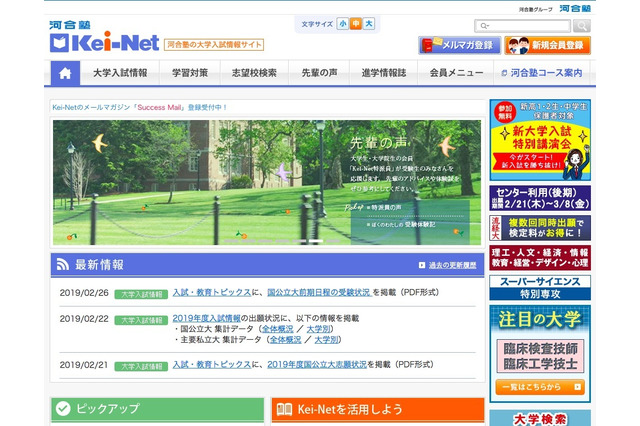Click the 一覧はこちらから button
Screen dimensions: 640x426
coord(540,387)
